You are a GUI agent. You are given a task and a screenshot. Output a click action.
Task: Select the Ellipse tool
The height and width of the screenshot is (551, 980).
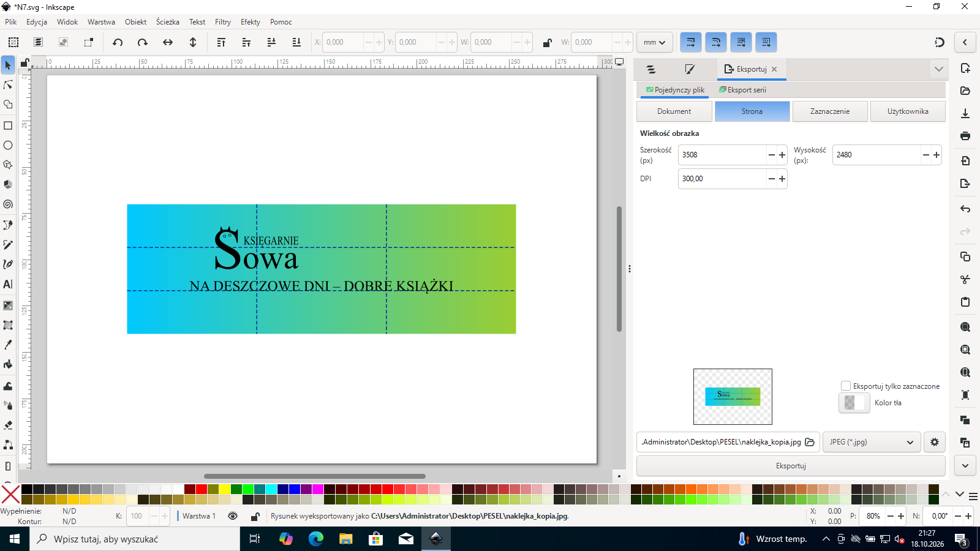coord(8,145)
